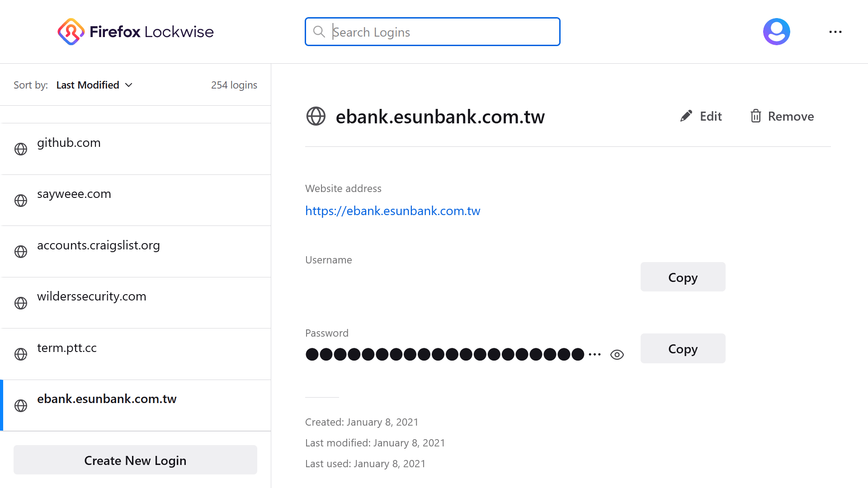Open the accounts.craigslist.org login
868x488 pixels.
(136, 251)
